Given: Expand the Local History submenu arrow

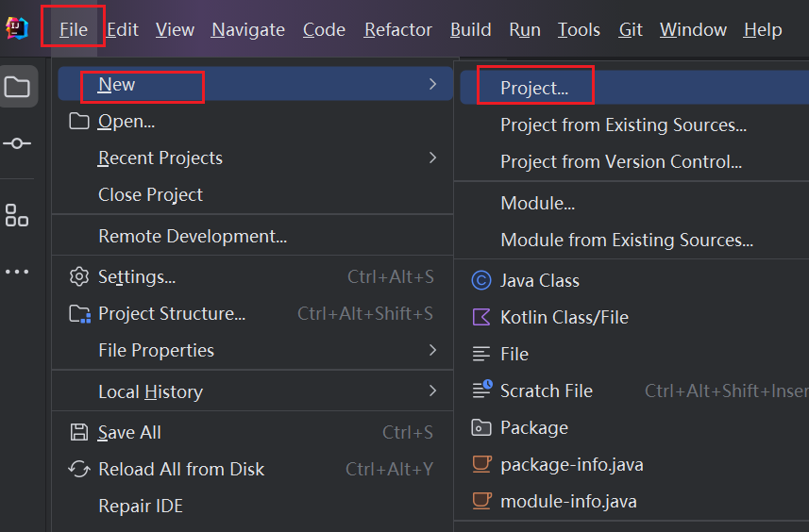Looking at the screenshot, I should click(x=433, y=391).
